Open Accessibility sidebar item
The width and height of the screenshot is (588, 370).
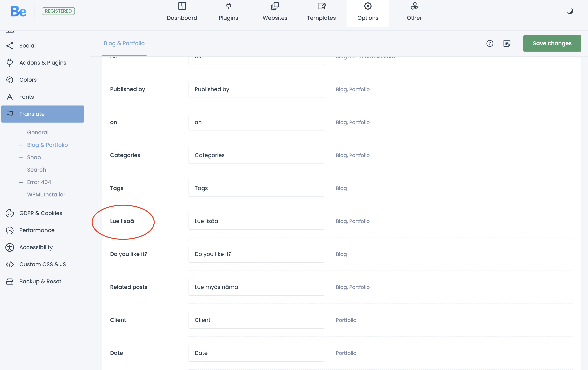[x=36, y=247]
